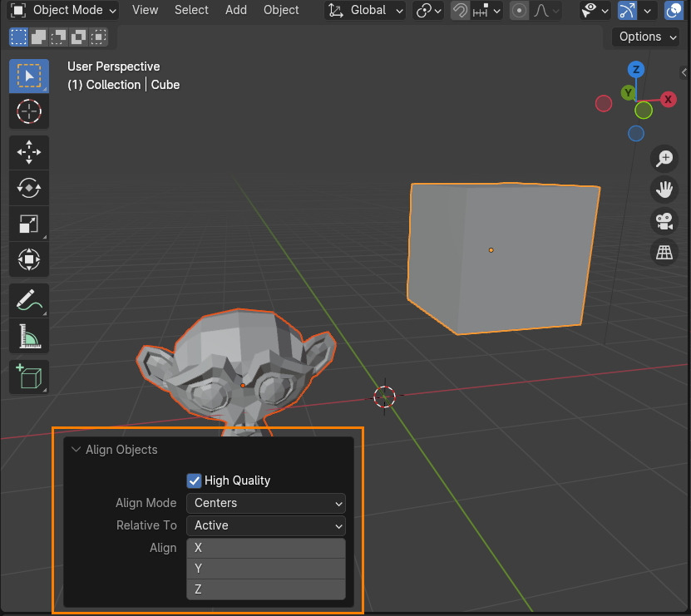This screenshot has width=691, height=616.
Task: Click the X axis on navigation gizmo
Action: coord(668,100)
